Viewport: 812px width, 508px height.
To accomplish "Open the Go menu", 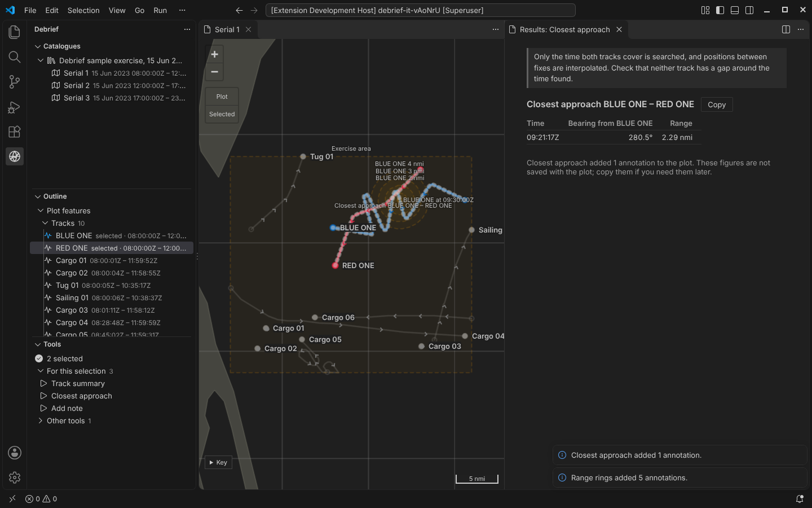I will (x=140, y=10).
